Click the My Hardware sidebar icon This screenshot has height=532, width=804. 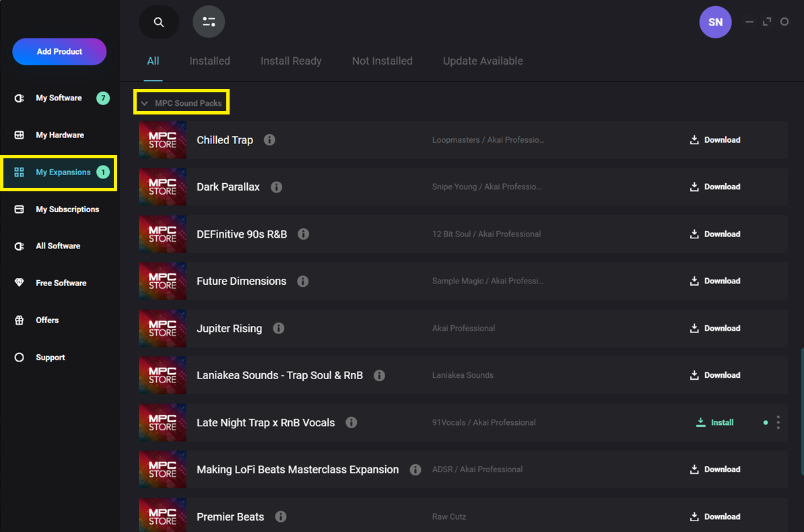pyautogui.click(x=19, y=135)
